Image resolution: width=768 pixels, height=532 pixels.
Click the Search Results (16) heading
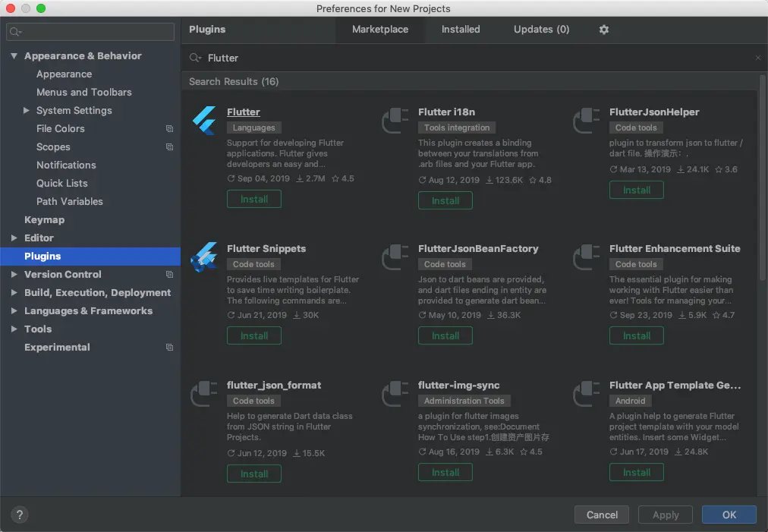[x=234, y=81]
